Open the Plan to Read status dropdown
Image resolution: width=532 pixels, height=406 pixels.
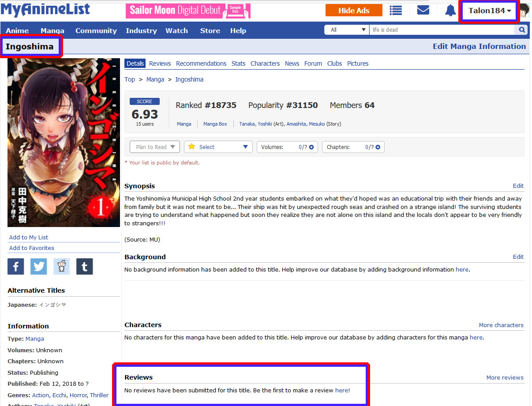[155, 147]
